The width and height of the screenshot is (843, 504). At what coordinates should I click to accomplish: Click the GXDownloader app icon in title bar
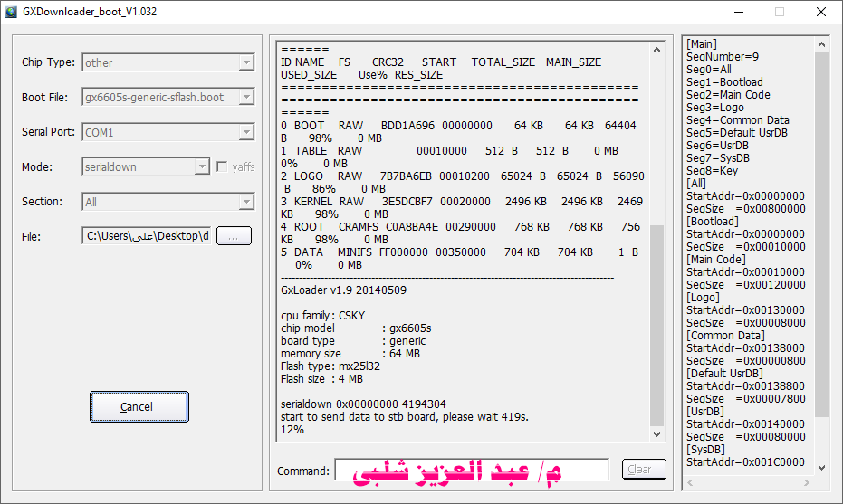coord(11,12)
